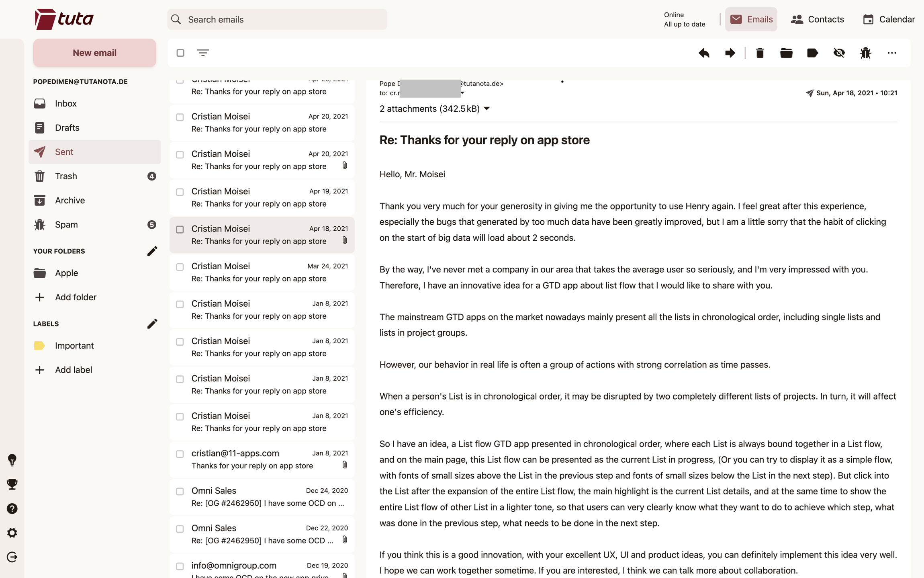Report spam using bug toolbar icon

click(x=865, y=53)
